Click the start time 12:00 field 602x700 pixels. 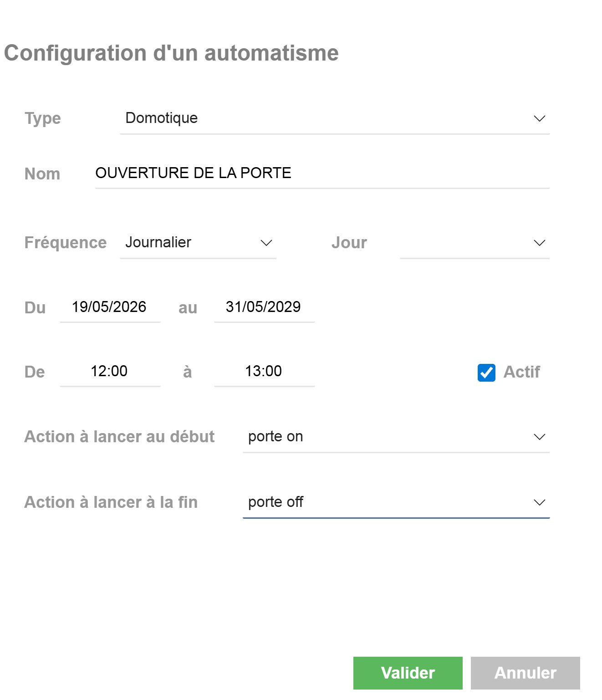click(x=110, y=372)
